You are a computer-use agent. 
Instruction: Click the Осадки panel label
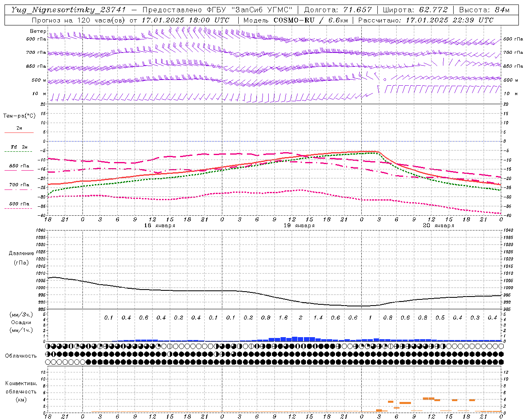click(x=21, y=322)
